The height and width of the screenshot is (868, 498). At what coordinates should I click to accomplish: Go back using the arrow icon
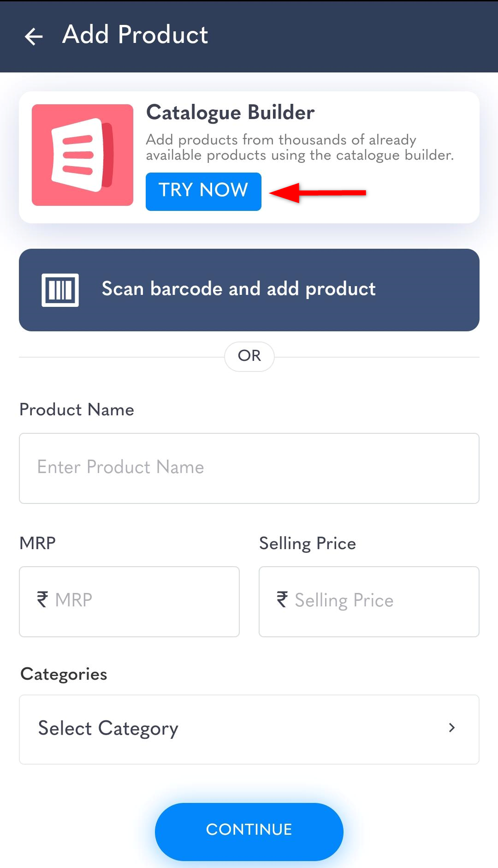point(34,36)
